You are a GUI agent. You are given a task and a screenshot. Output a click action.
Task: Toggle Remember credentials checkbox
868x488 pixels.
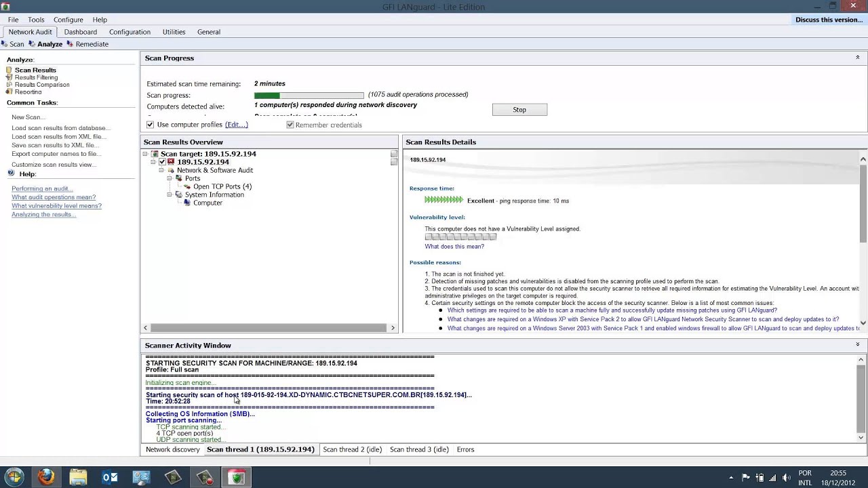pos(290,125)
